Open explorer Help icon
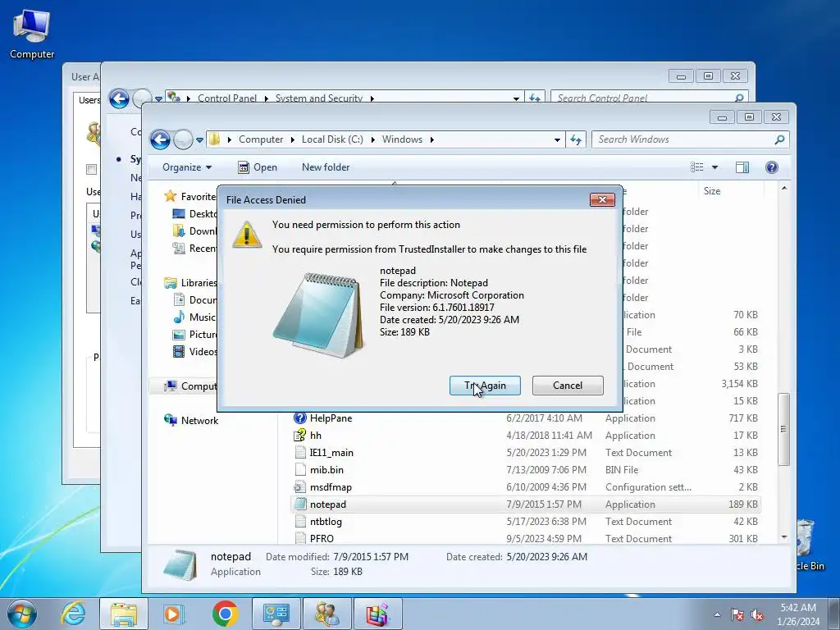The image size is (840, 630). pyautogui.click(x=771, y=167)
